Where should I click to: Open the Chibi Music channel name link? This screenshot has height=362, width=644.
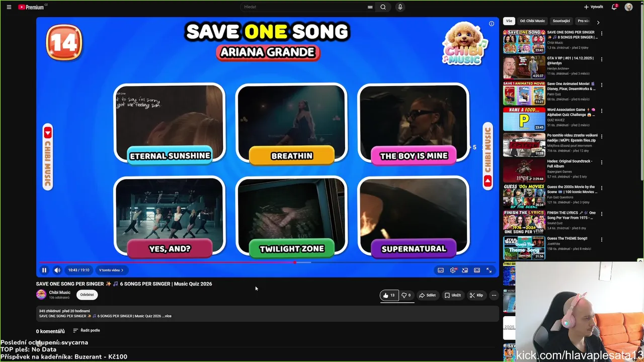pyautogui.click(x=60, y=293)
